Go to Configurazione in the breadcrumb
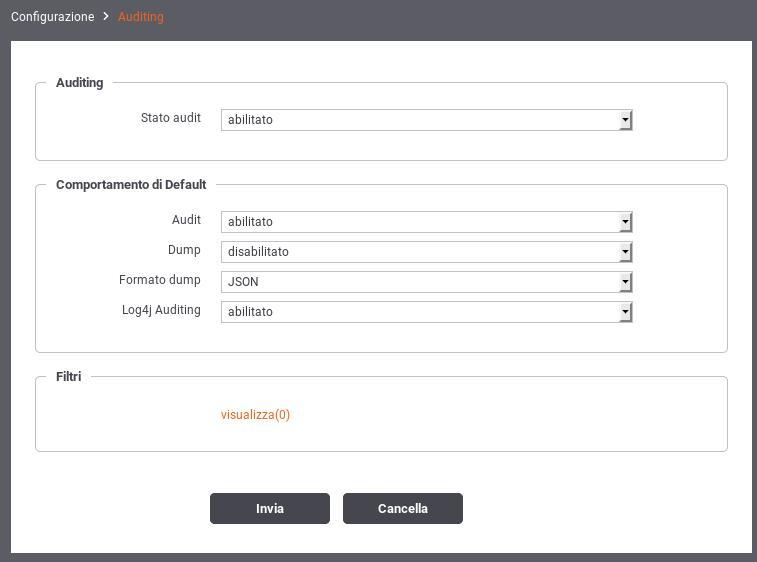Viewport: 757px width, 562px height. (53, 17)
